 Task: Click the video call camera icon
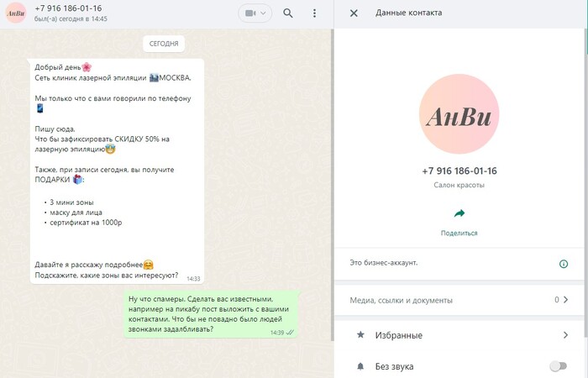(250, 13)
